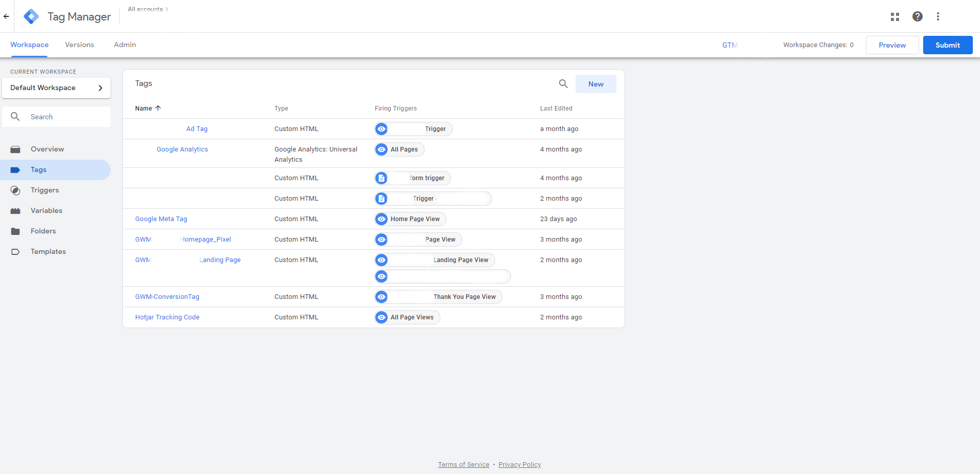Open the Privacy Policy link

click(x=520, y=465)
